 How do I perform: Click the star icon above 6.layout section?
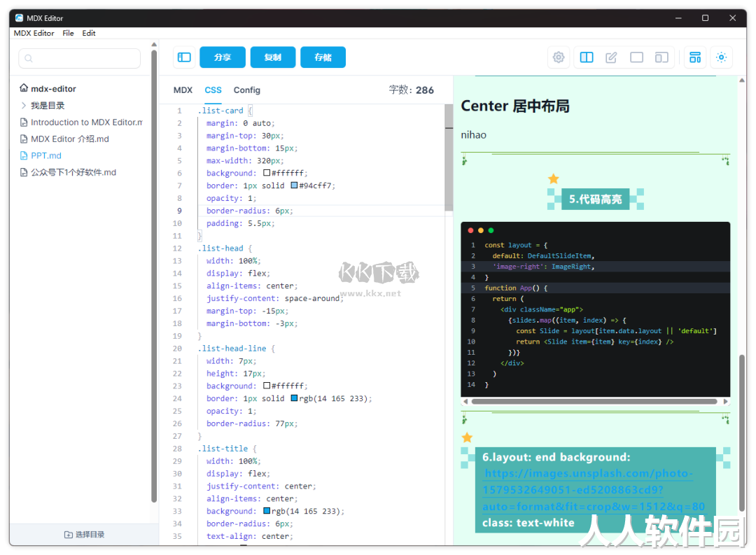point(467,437)
